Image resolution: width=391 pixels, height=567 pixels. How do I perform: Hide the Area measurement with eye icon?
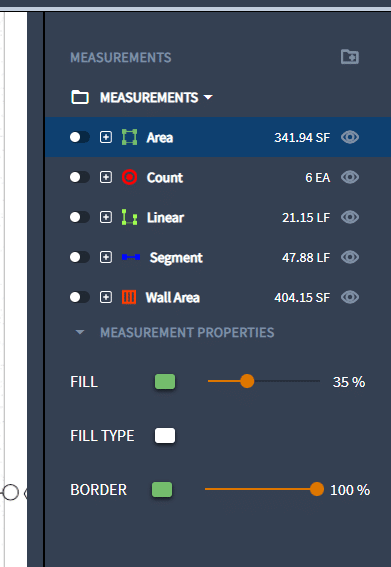pos(350,137)
